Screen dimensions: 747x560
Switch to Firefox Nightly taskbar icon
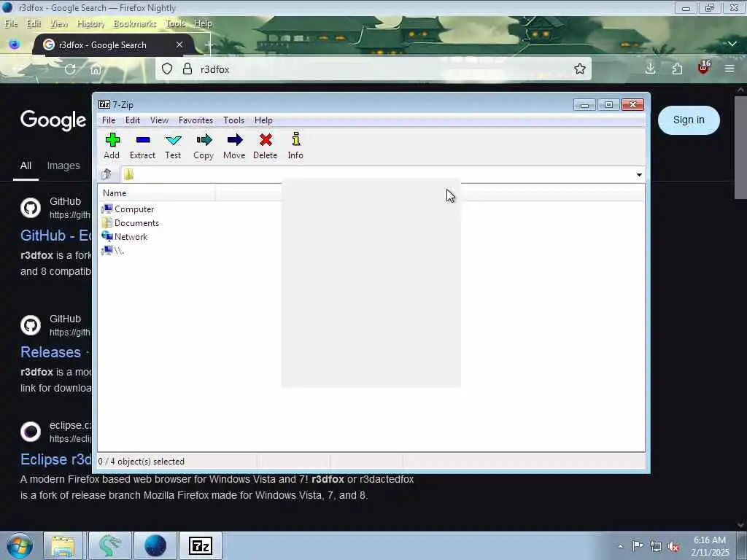click(x=155, y=545)
